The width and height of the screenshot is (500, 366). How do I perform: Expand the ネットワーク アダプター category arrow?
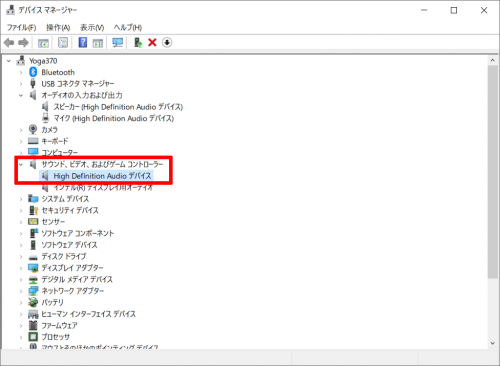(x=21, y=291)
